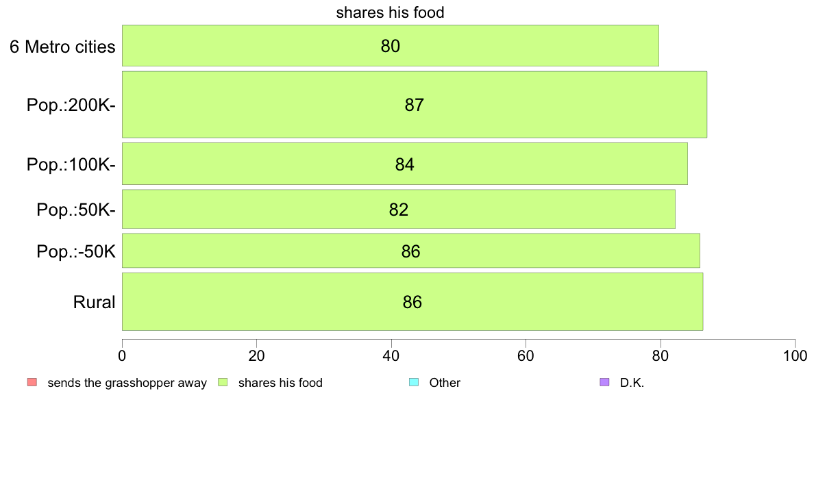Click the 'Pop.:200K-' category label

[x=71, y=105]
